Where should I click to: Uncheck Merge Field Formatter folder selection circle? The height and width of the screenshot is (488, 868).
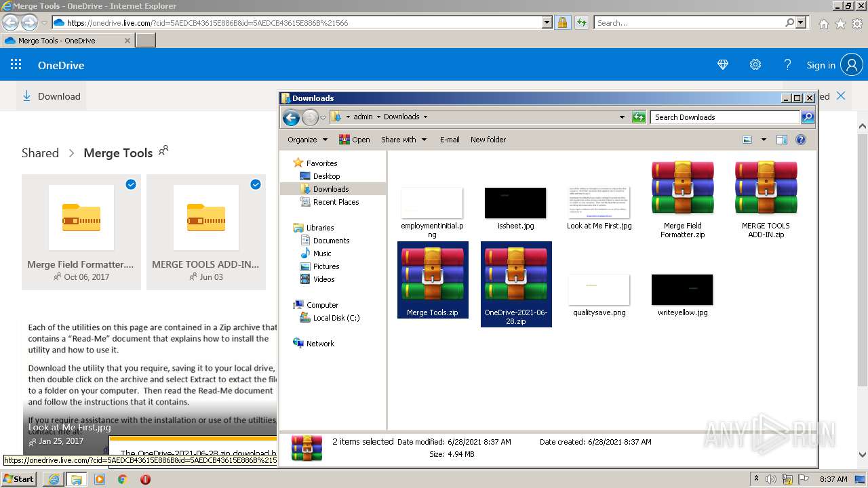point(131,184)
